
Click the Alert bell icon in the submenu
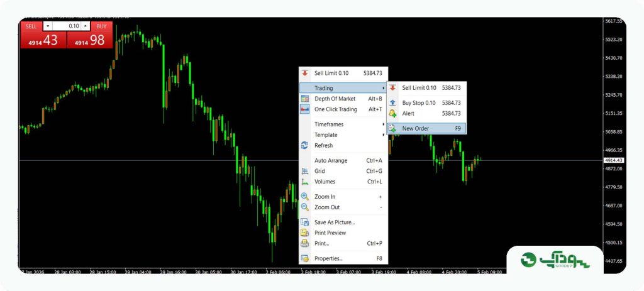coord(392,113)
